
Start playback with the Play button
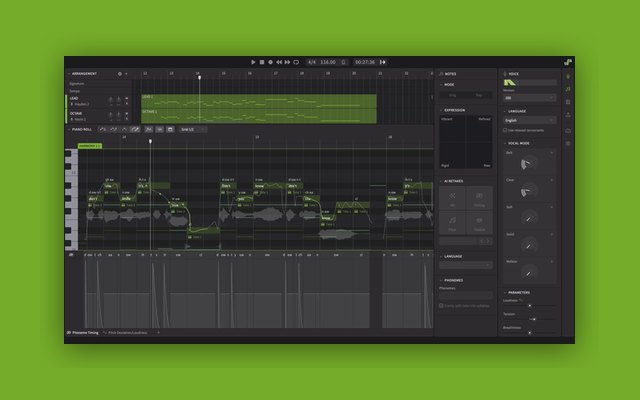pyautogui.click(x=253, y=62)
